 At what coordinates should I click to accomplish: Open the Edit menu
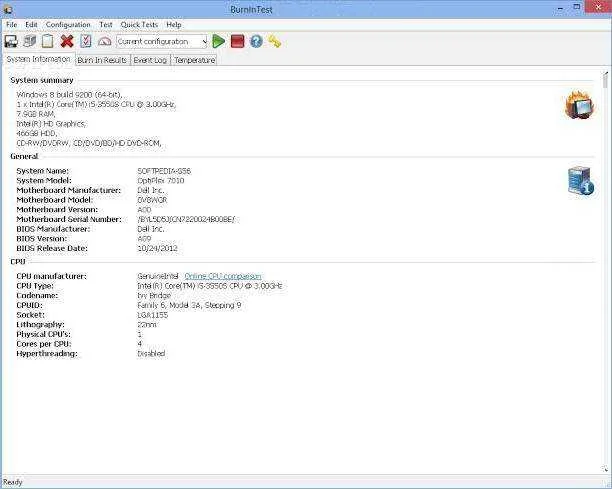[31, 25]
